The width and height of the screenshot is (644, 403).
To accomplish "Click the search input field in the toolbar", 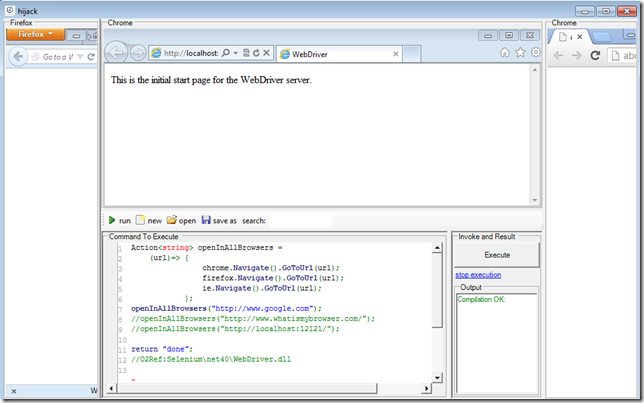I will click(x=300, y=220).
